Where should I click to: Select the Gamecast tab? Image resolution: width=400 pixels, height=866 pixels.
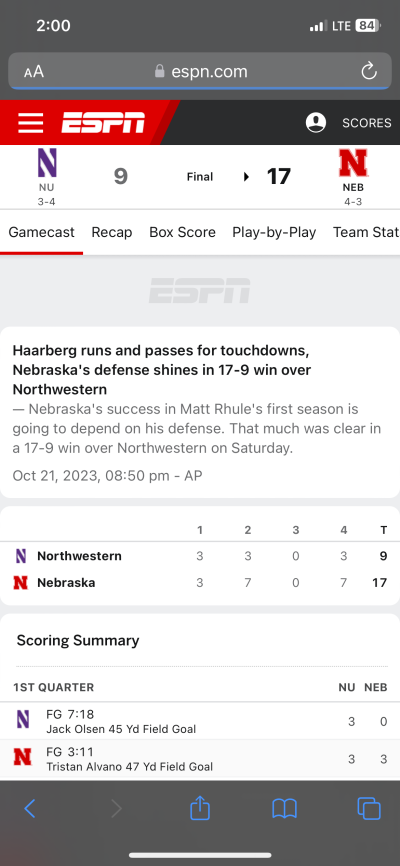(41, 233)
